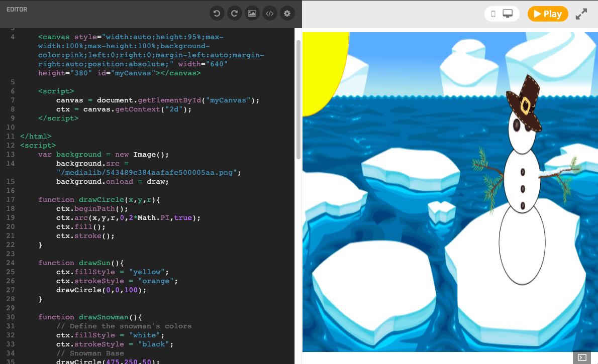Click the text 'function drawSun(){'
This screenshot has height=364, width=598.
pyautogui.click(x=81, y=263)
